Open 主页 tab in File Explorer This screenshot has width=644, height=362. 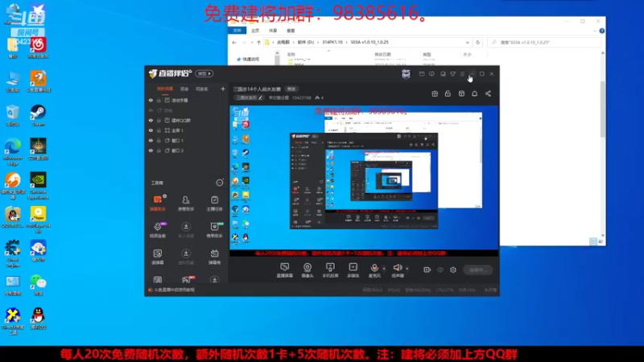tap(255, 31)
